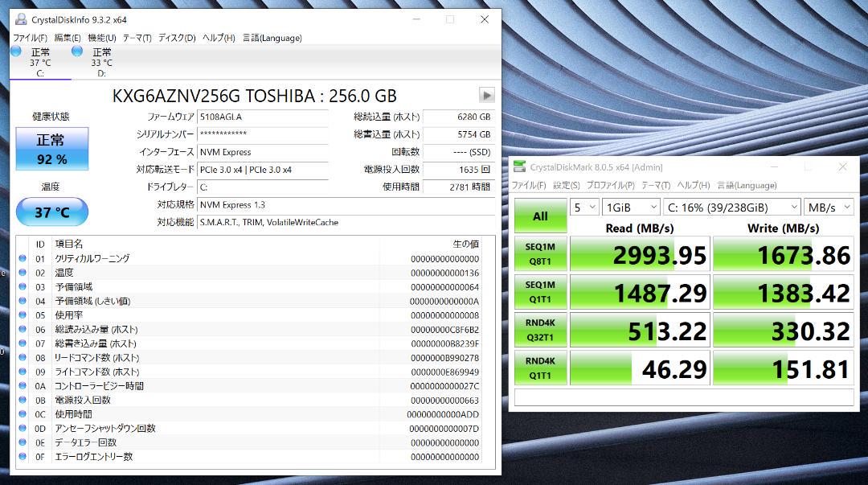
Task: Click the rotation rate value ---- (SSD)
Action: tap(459, 152)
